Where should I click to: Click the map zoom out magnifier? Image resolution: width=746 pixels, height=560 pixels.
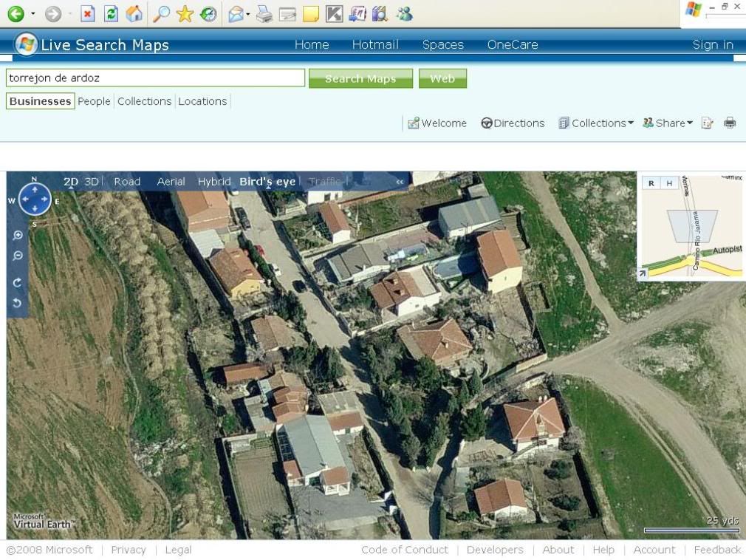pyautogui.click(x=18, y=256)
